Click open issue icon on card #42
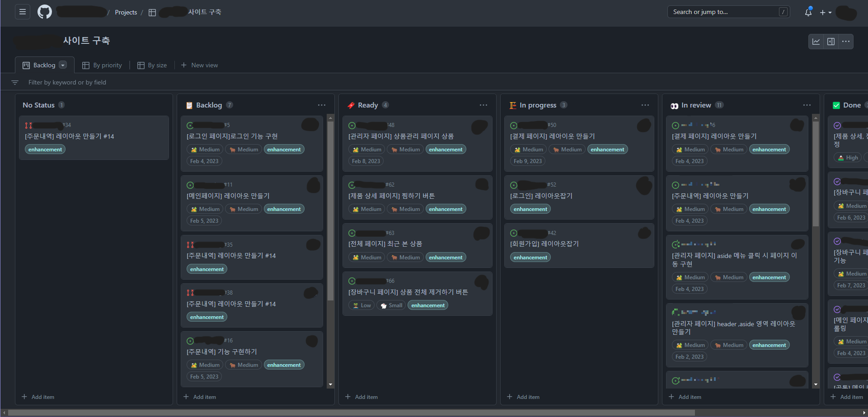This screenshot has height=417, width=868. 514,233
